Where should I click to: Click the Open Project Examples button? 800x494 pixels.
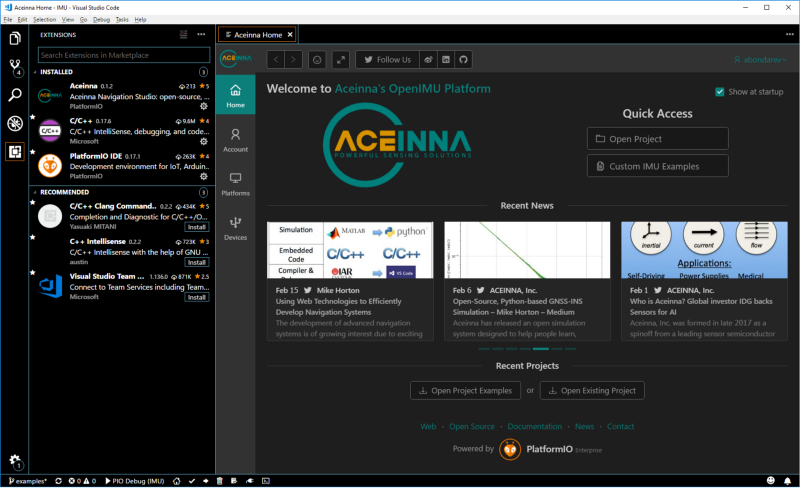point(465,390)
